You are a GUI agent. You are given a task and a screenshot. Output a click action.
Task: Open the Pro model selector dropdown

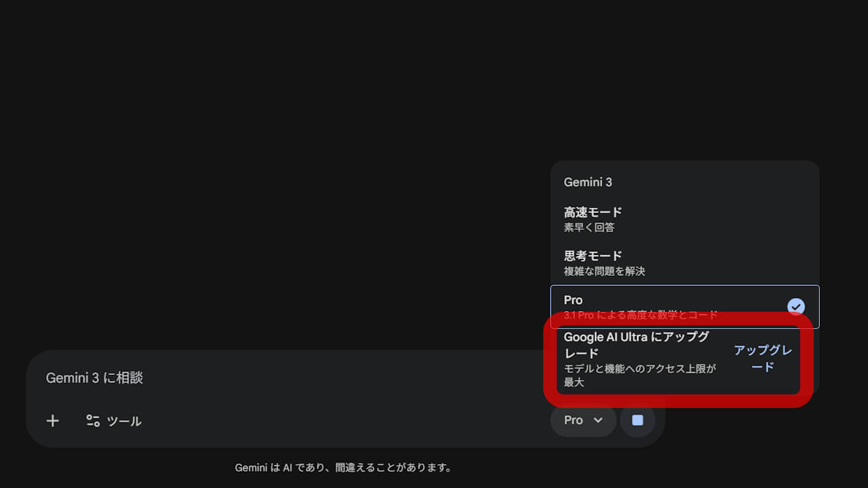pyautogui.click(x=582, y=420)
